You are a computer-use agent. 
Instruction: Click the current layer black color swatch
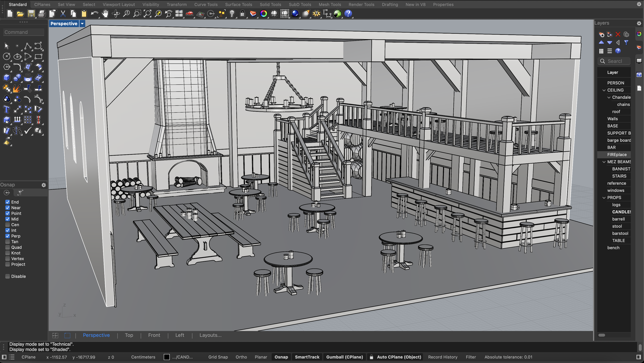pos(167,357)
